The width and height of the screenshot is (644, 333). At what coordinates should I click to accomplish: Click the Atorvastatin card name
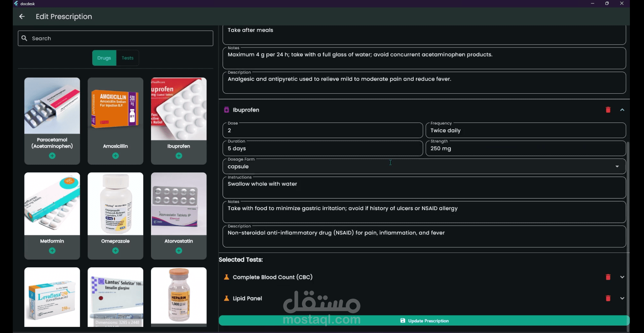(x=179, y=241)
